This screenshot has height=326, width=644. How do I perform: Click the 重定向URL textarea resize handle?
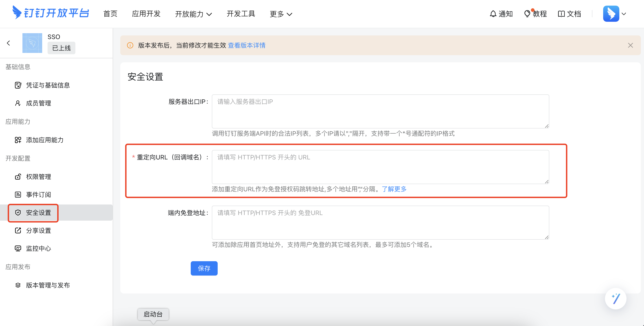point(546,182)
